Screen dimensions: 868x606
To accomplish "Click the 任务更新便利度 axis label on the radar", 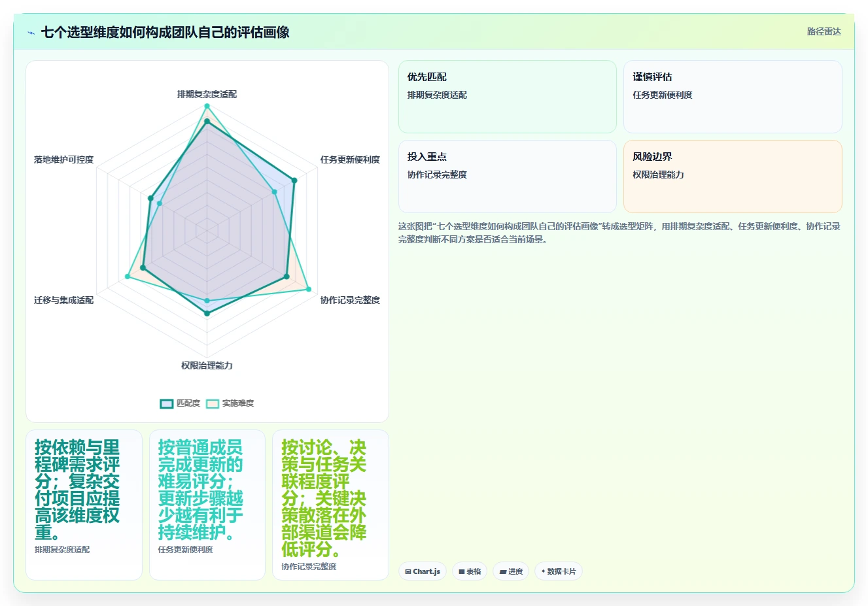I will click(x=350, y=160).
